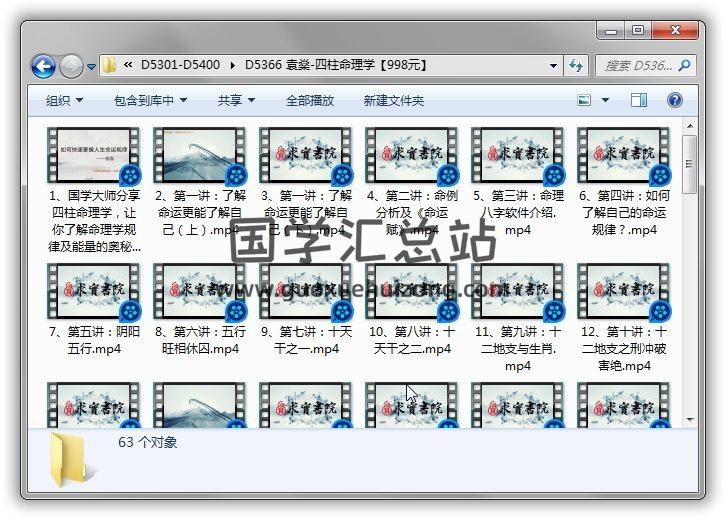Open the view options dropdown arrow
Viewport: 726px width, 520px height.
click(605, 100)
